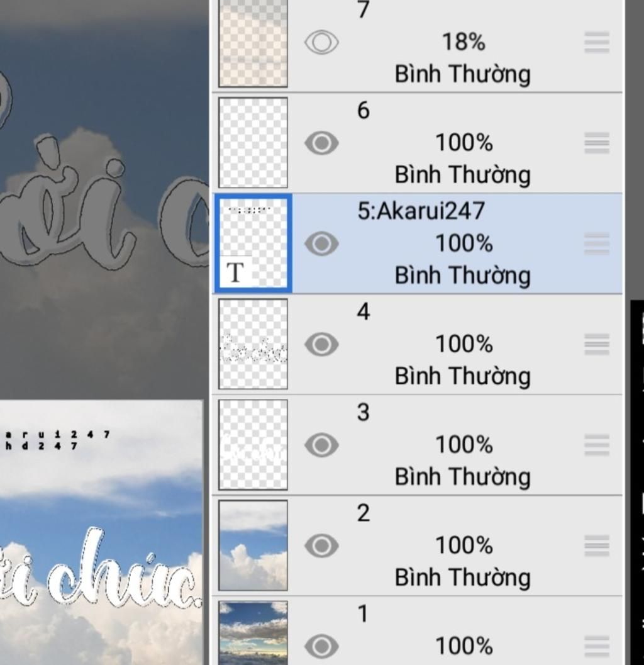Toggle visibility of layer 6

click(x=321, y=143)
